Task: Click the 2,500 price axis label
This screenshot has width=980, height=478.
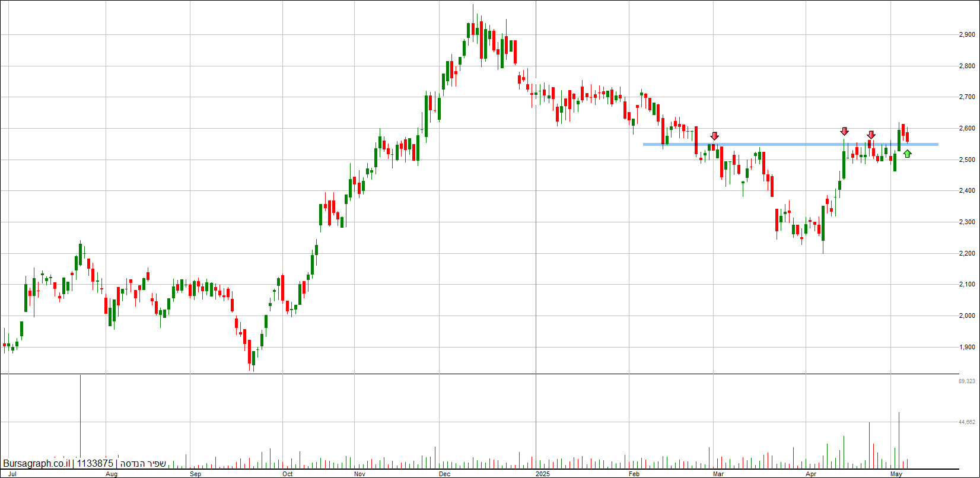Action: pos(967,160)
